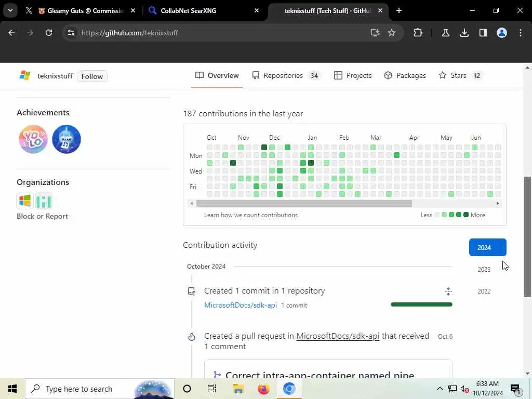Close the Gleamy Guts tab

tap(133, 10)
